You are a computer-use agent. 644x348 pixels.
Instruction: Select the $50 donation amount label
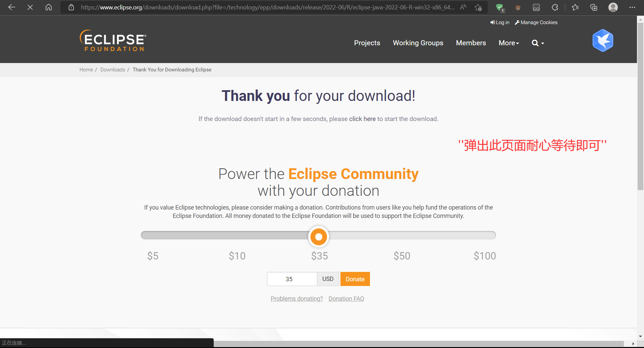tap(402, 256)
